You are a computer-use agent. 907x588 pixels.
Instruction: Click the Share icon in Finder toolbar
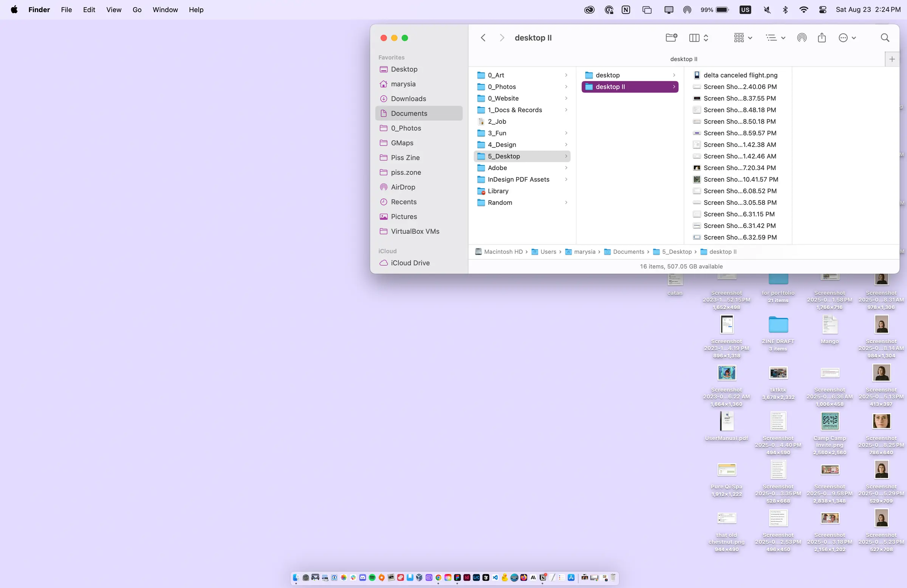pos(822,38)
